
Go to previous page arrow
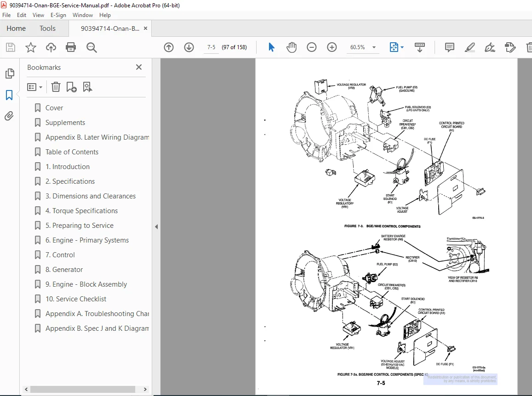(169, 47)
